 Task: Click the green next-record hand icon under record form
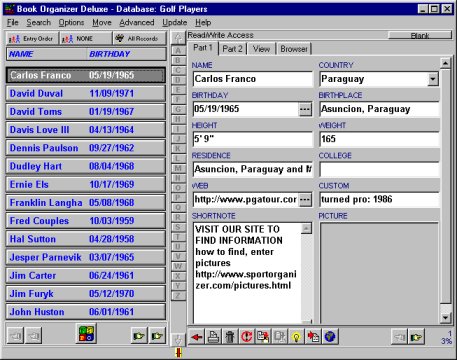[416, 337]
